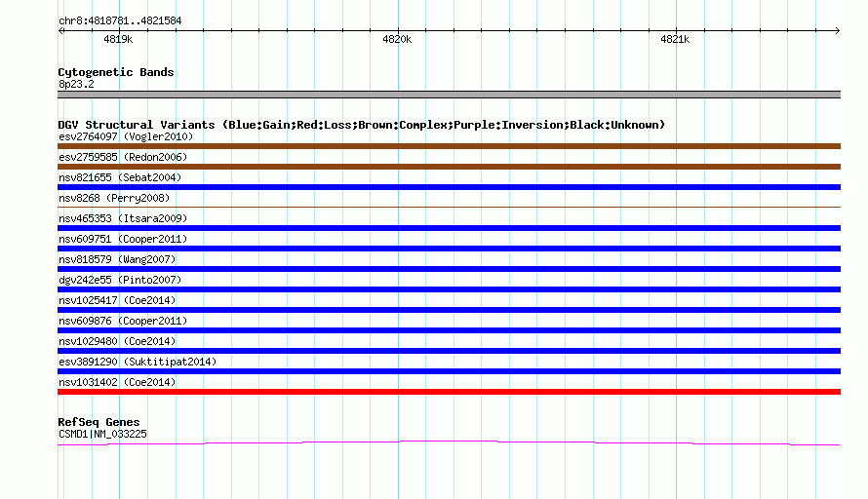
Task: Select the gray 8p23.2 band bar
Action: pos(449,95)
